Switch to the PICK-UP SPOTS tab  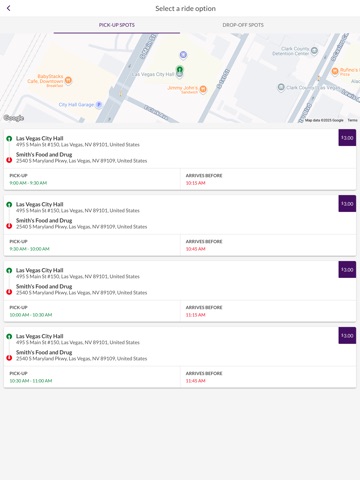click(117, 25)
